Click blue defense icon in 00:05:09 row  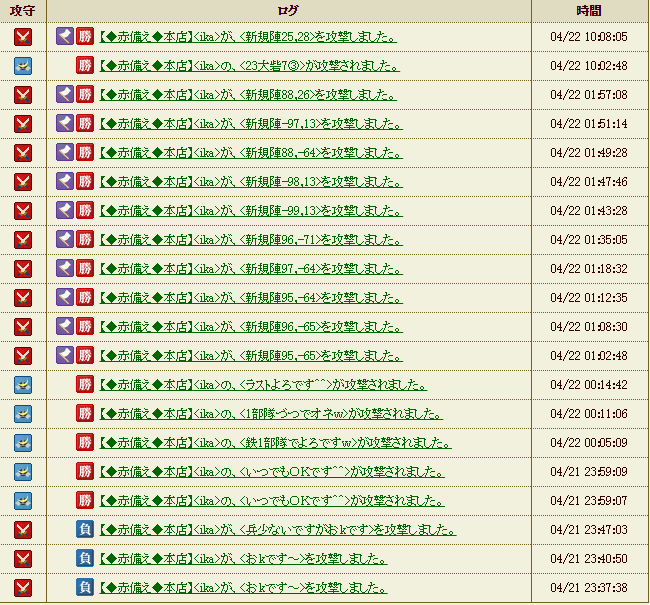coord(23,443)
